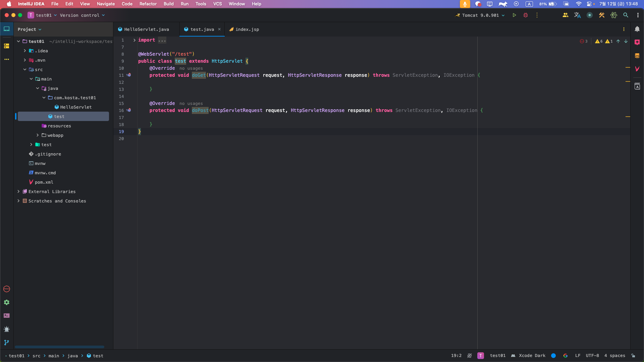Run the Tomcat configuration with play icon
644x362 pixels.
514,15
